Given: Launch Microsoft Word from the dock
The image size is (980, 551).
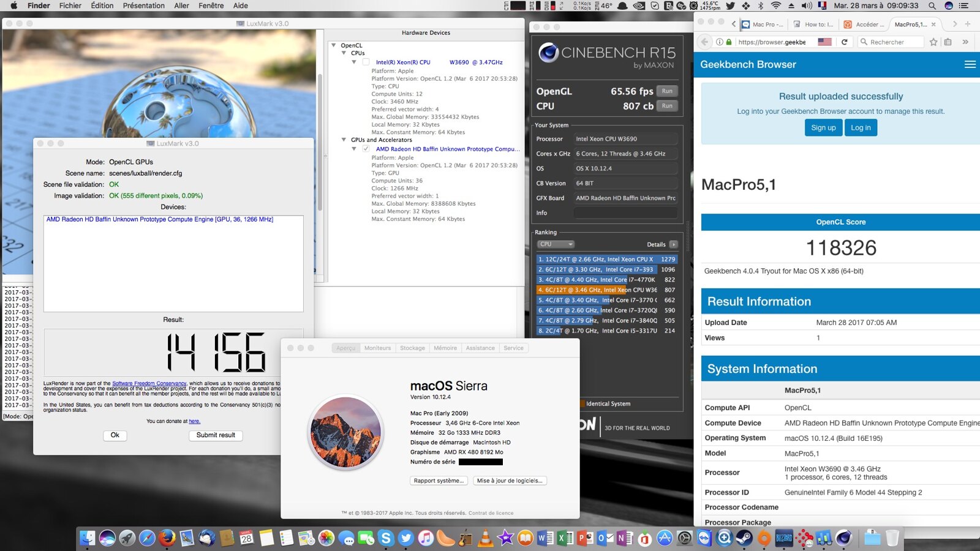Looking at the screenshot, I should (545, 538).
